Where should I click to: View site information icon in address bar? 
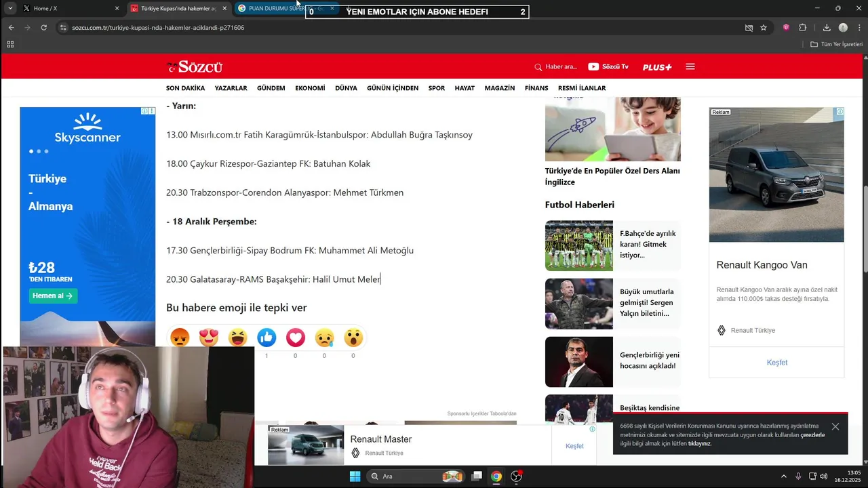tap(64, 28)
